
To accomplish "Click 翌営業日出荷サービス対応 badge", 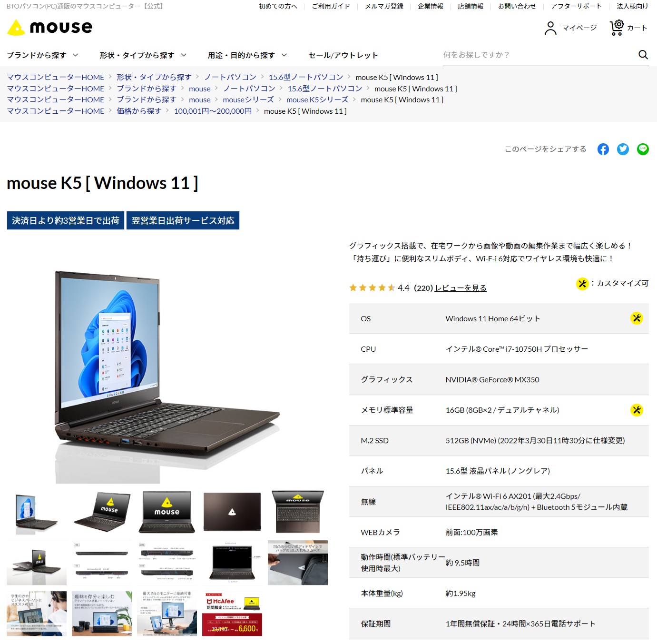I will click(x=183, y=220).
